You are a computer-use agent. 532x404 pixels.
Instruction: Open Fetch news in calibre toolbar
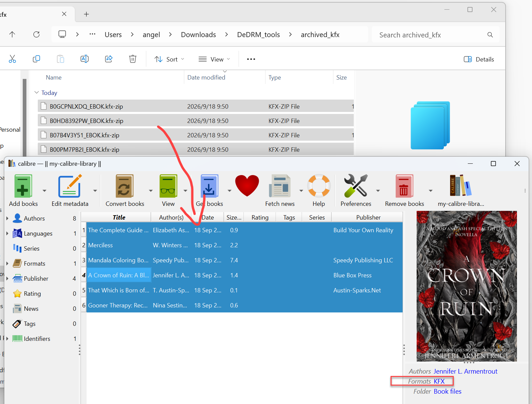pyautogui.click(x=280, y=186)
